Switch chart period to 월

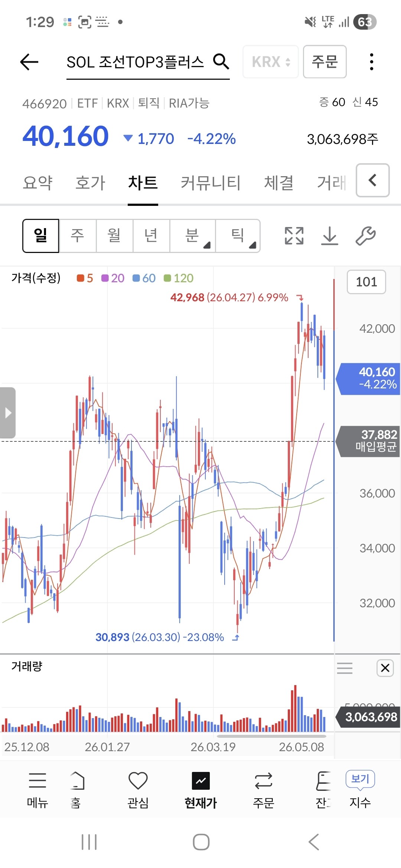114,236
